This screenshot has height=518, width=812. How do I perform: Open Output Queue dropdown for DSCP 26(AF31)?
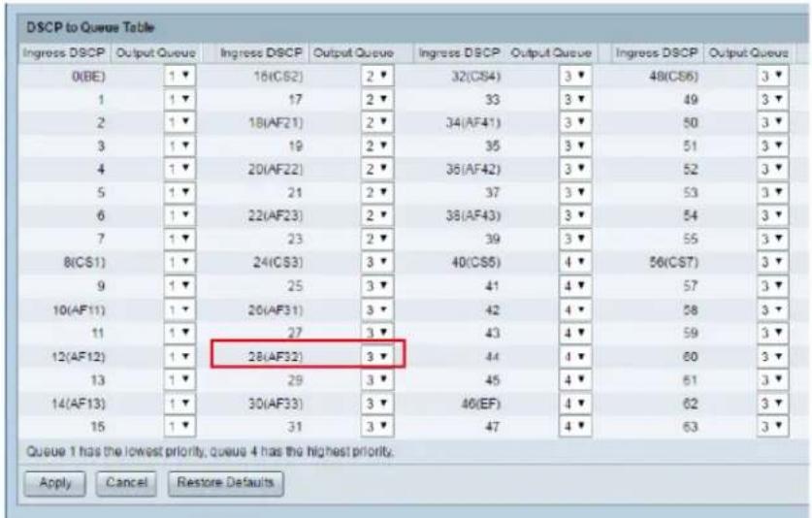[x=377, y=309]
